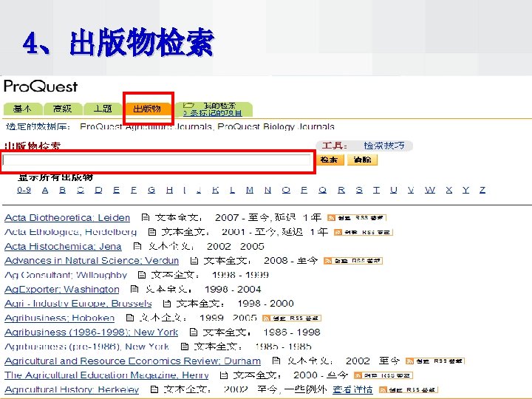Image resolution: width=532 pixels, height=399 pixels.
Task: Open Agricultural History; Berkeley
Action: tap(72, 389)
